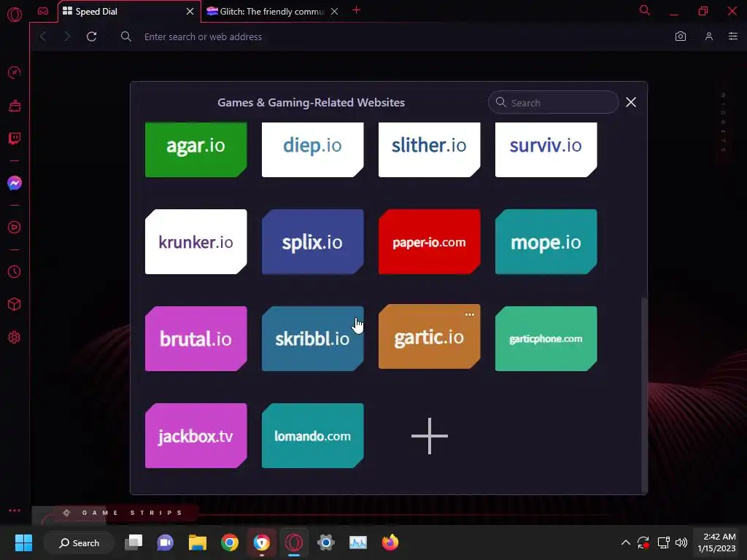Add a new site with plus tile
This screenshot has height=560, width=747.
(x=429, y=436)
